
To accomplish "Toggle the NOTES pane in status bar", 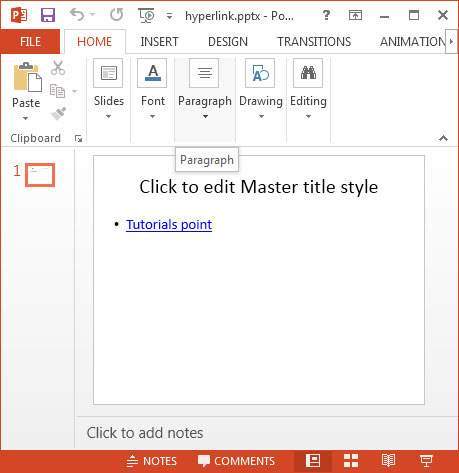I will [x=152, y=461].
